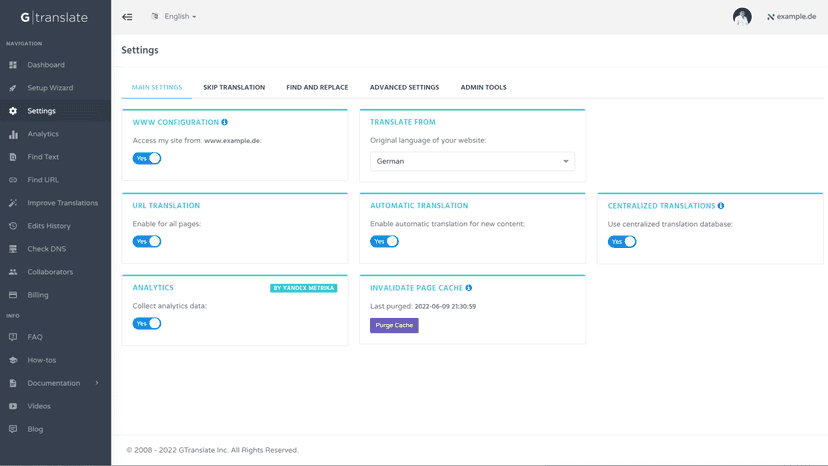Open the Billing page
This screenshot has width=828, height=466.
pyautogui.click(x=38, y=295)
